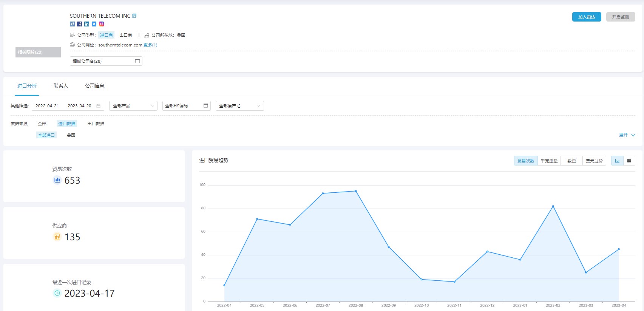Click the SOUTHERN TELECOM INC company name

click(x=100, y=16)
